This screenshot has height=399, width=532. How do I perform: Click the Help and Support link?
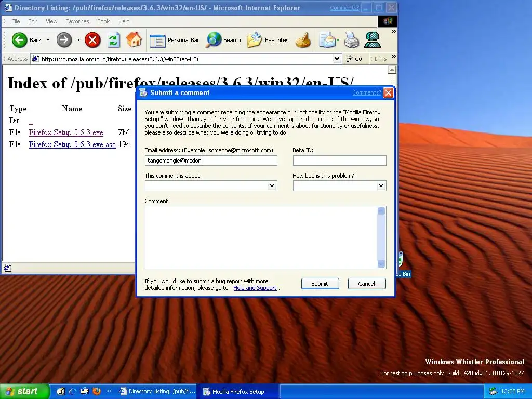point(255,288)
